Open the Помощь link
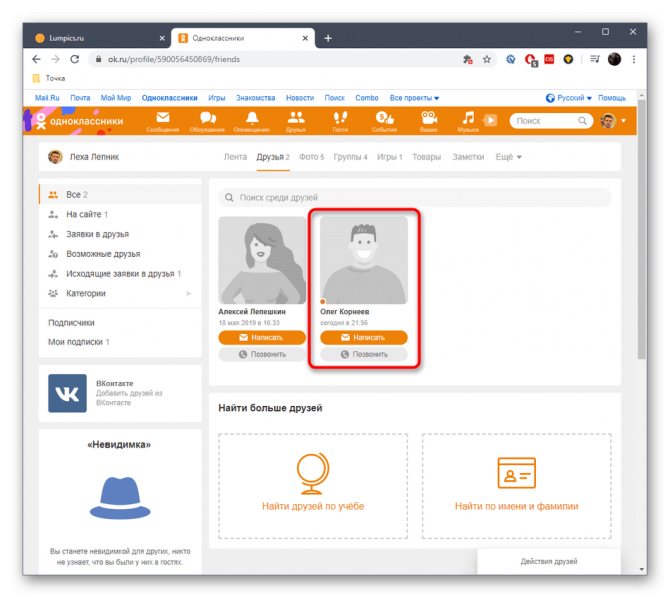 pos(611,98)
